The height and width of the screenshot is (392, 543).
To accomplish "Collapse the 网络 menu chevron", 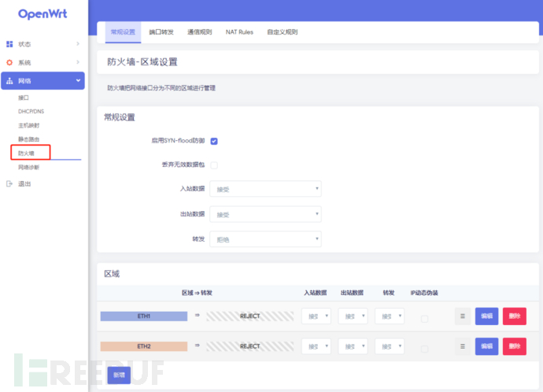I will click(78, 80).
